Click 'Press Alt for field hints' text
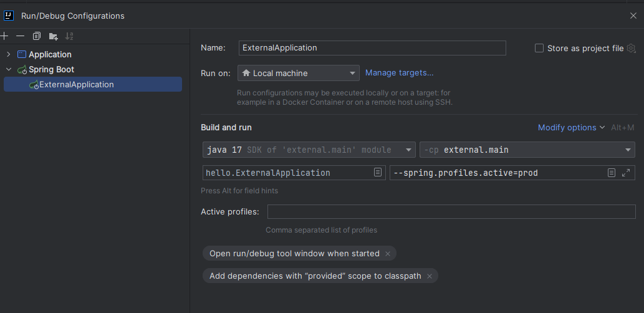Screen dimensions: 644x313 click(x=239, y=191)
